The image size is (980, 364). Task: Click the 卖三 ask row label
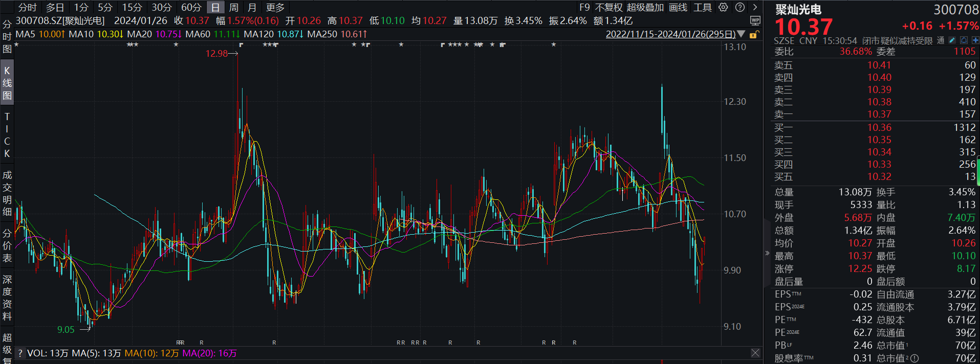783,89
